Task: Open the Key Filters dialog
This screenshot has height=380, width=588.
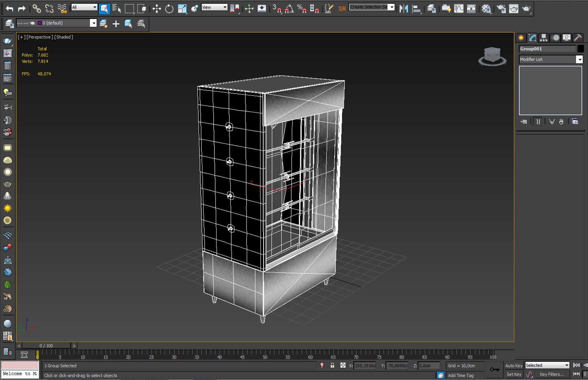Action: pos(552,374)
